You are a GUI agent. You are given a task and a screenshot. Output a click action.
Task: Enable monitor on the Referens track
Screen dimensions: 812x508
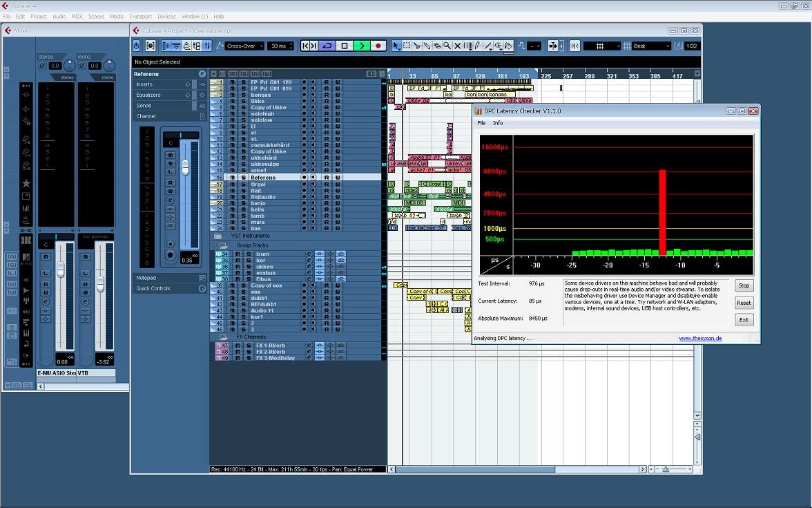[313, 177]
